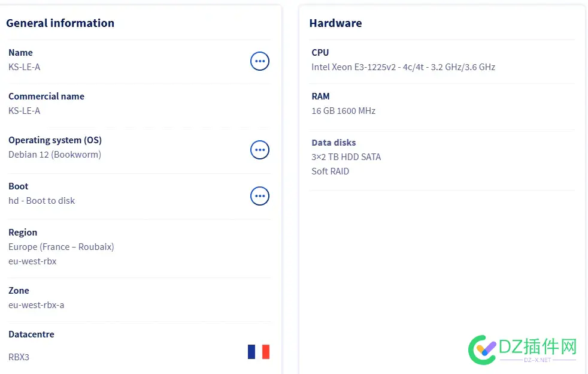Click the Soft RAID text
Screen dimensions: 588x374
coord(330,171)
